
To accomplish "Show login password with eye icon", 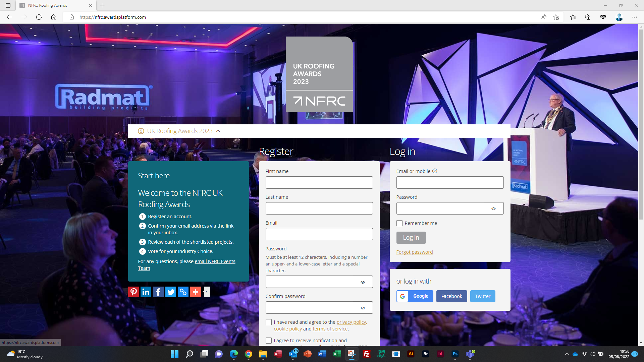I will [493, 208].
